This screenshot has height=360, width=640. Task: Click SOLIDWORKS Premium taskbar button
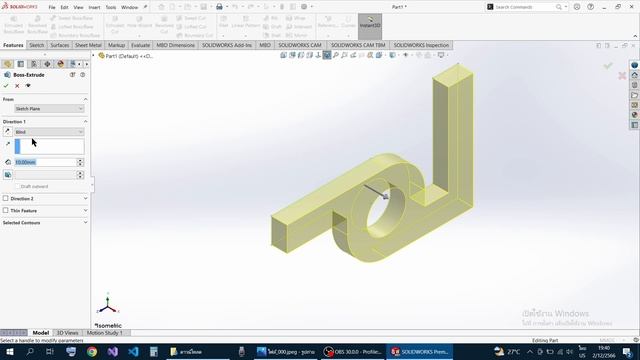(x=419, y=351)
